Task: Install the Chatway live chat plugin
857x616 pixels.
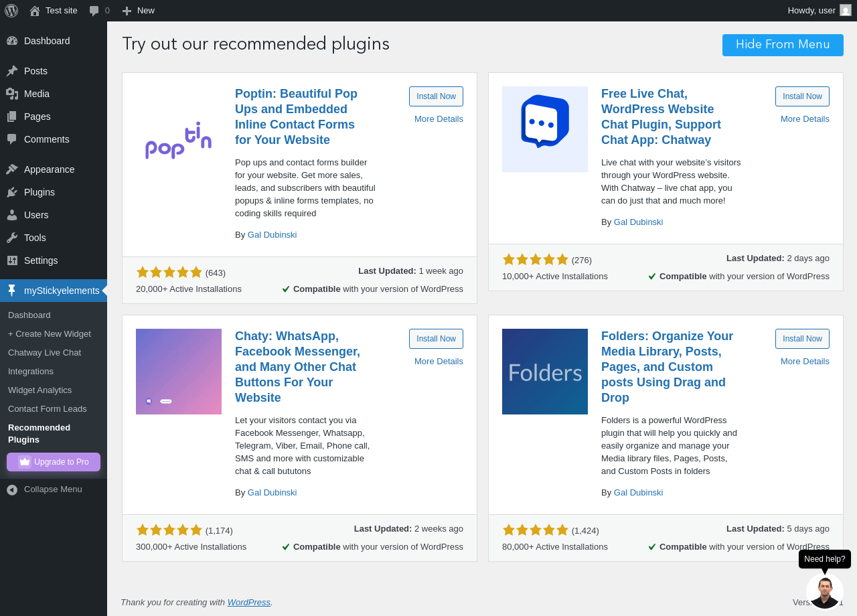Action: (802, 96)
